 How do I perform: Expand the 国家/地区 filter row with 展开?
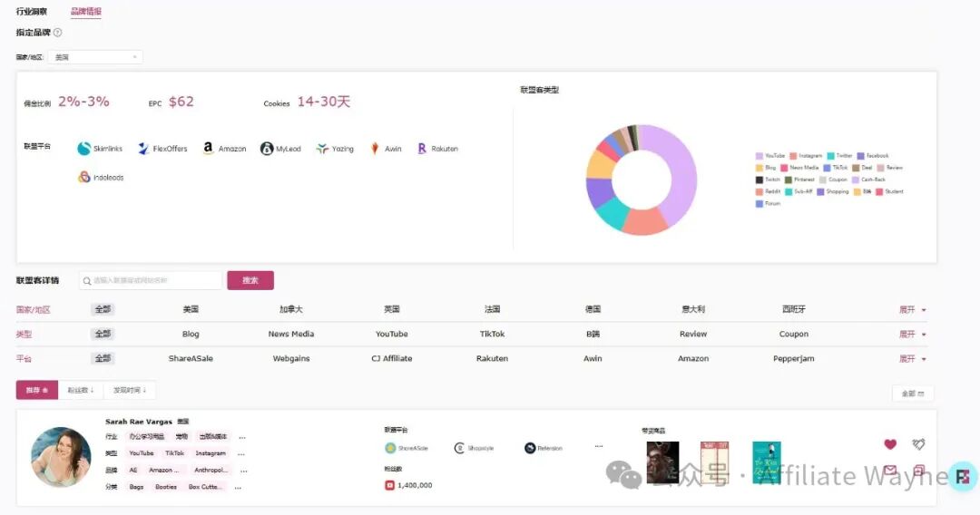[913, 309]
